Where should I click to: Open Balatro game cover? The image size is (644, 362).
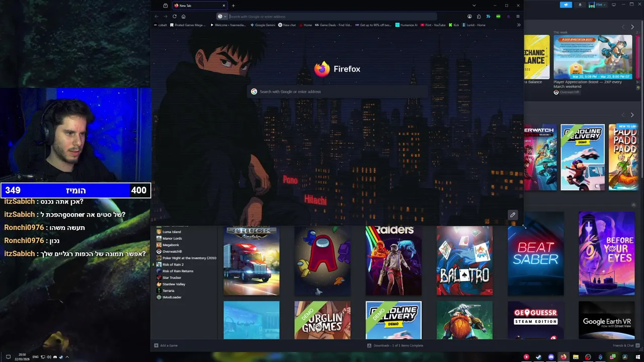tap(464, 260)
